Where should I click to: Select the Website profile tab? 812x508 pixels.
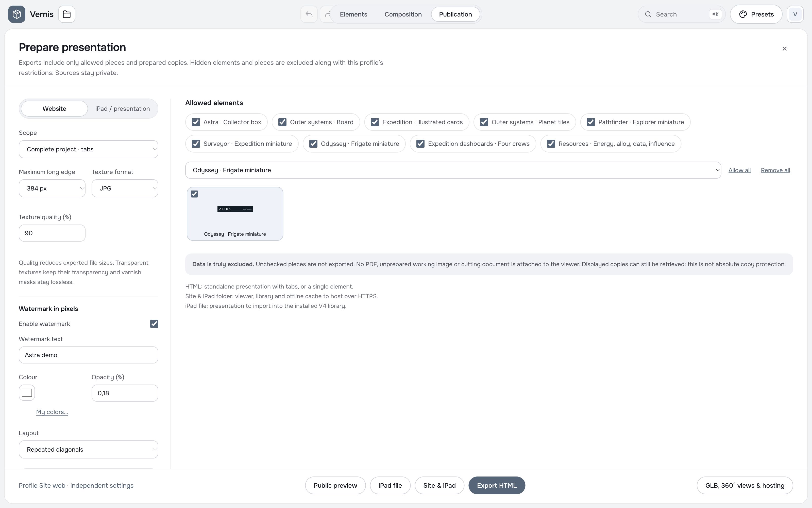(54, 108)
